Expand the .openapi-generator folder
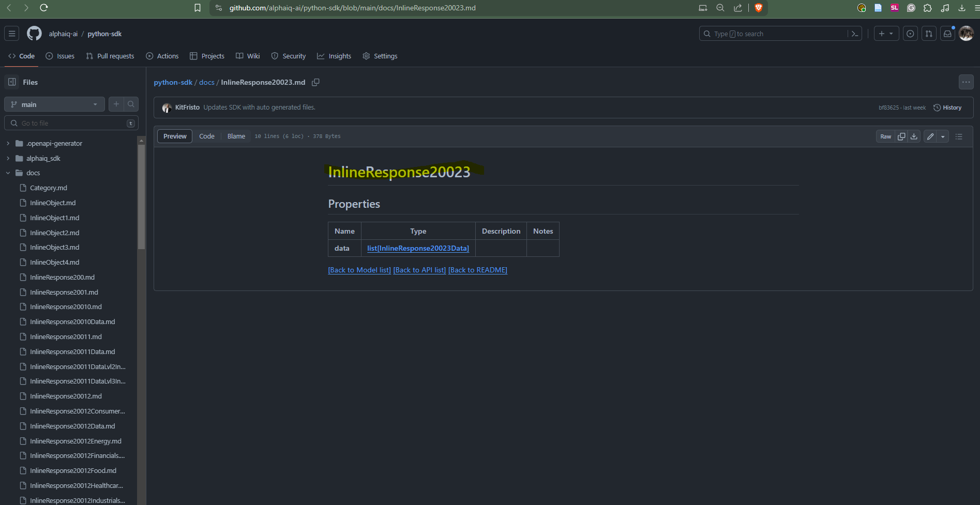This screenshot has width=980, height=505. pos(8,144)
